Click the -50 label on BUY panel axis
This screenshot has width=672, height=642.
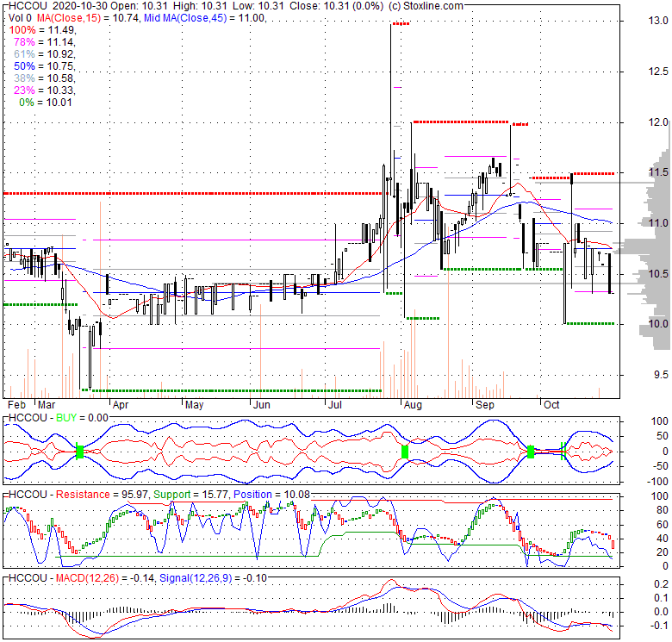(661, 466)
